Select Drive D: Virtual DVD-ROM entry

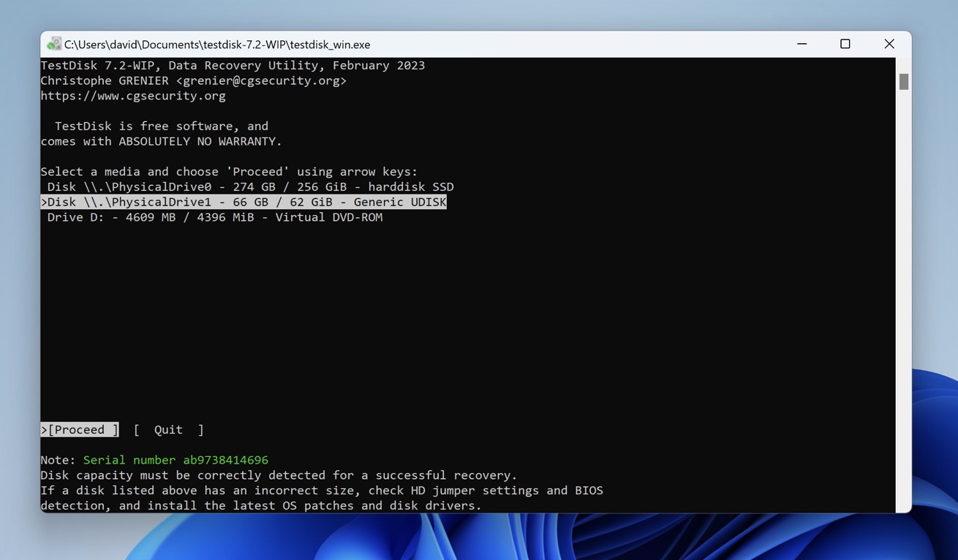point(215,217)
